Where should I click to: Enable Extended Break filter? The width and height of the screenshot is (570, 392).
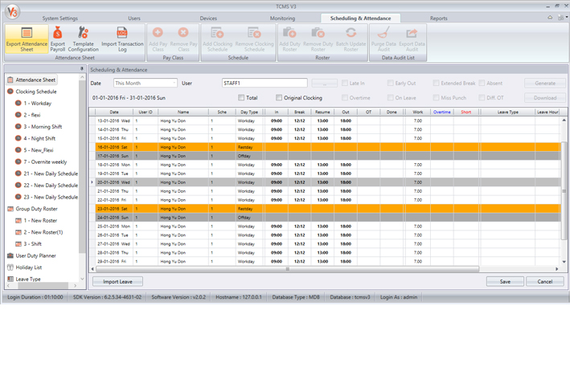436,83
